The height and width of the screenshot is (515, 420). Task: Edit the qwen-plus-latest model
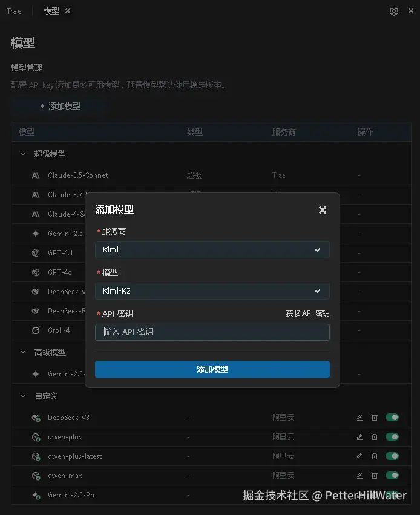[360, 456]
